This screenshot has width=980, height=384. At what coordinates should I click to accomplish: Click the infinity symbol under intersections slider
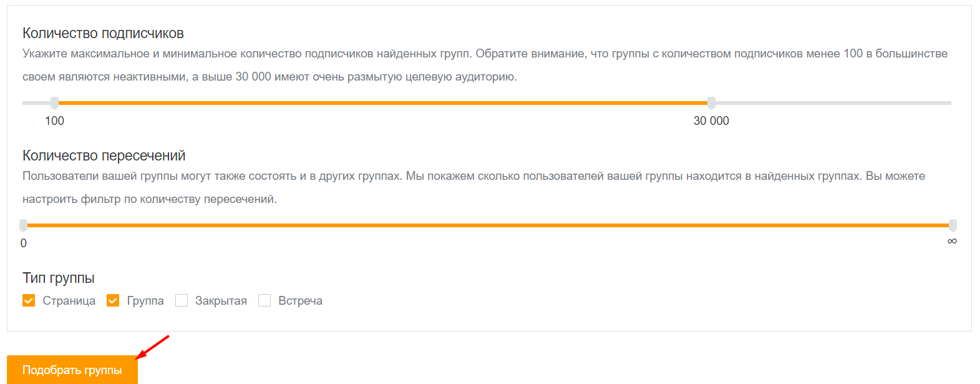[952, 242]
